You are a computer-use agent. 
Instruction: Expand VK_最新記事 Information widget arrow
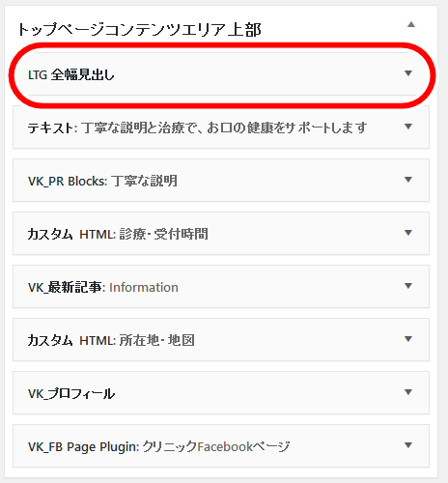tap(408, 286)
